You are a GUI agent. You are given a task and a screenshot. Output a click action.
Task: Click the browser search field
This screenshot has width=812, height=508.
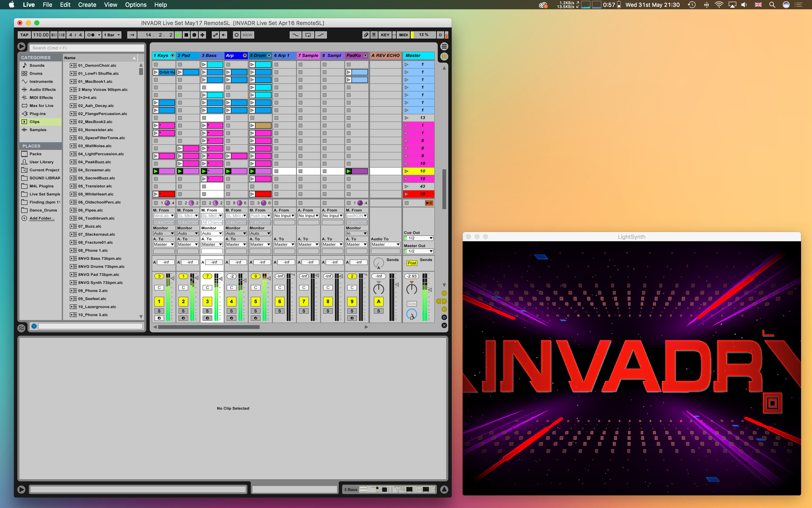tap(87, 48)
